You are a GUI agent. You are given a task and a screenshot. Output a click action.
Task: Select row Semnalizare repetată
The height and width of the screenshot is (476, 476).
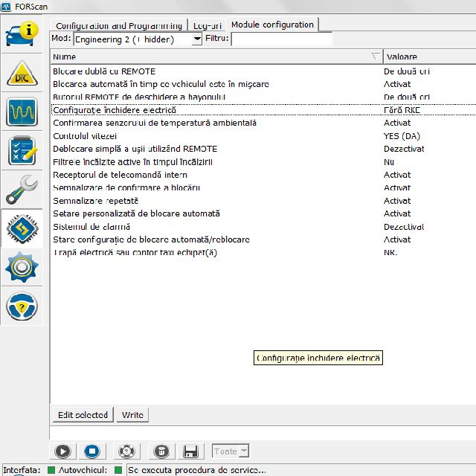tap(263, 201)
